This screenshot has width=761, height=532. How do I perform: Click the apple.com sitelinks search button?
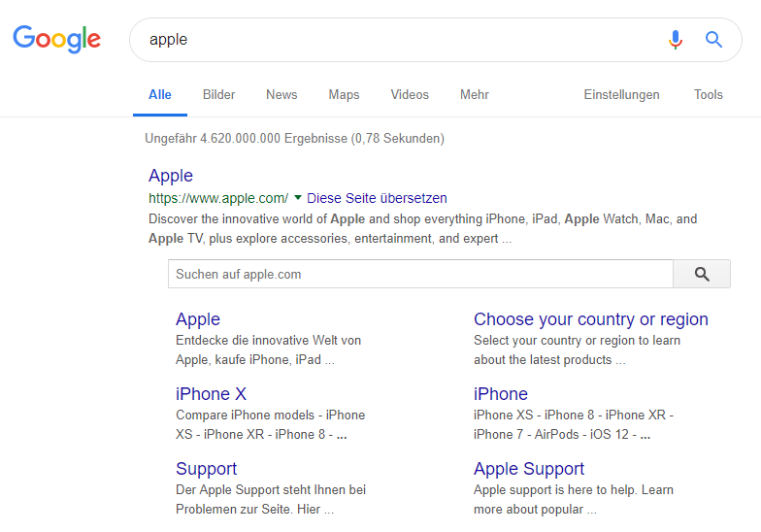(x=701, y=274)
